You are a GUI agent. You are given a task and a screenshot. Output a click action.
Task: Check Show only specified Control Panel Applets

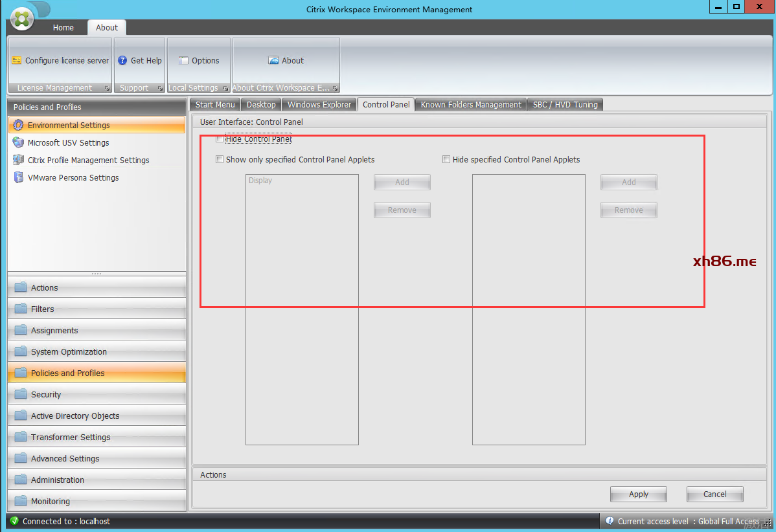coord(220,160)
